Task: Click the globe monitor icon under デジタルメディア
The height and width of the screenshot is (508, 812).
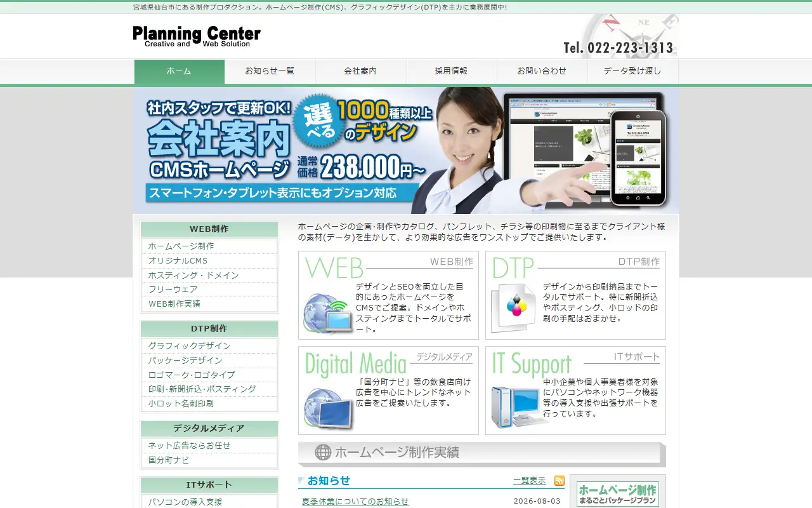Action: coord(327,409)
